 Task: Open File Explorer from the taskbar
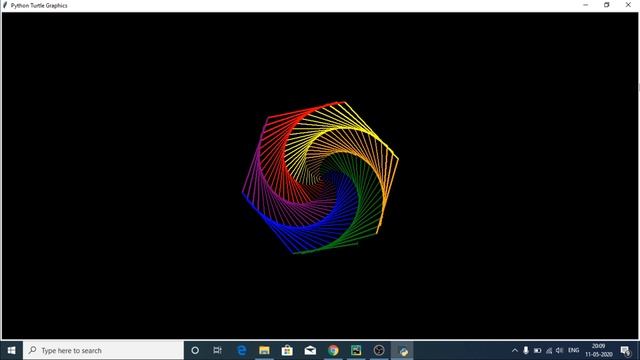tap(264, 350)
